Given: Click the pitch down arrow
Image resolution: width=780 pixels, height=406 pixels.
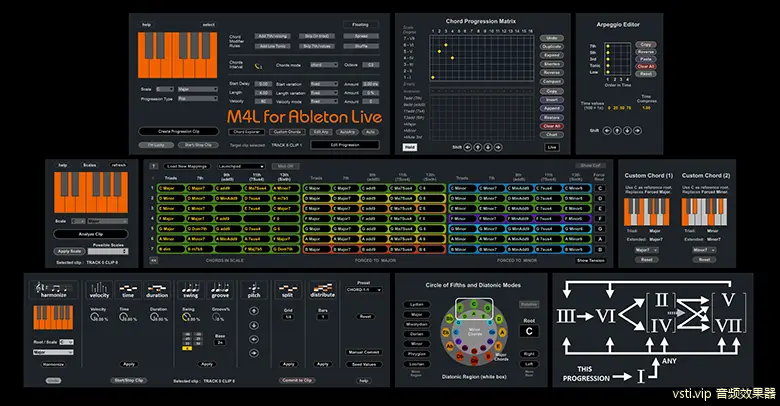Looking at the screenshot, I should pos(254,325).
